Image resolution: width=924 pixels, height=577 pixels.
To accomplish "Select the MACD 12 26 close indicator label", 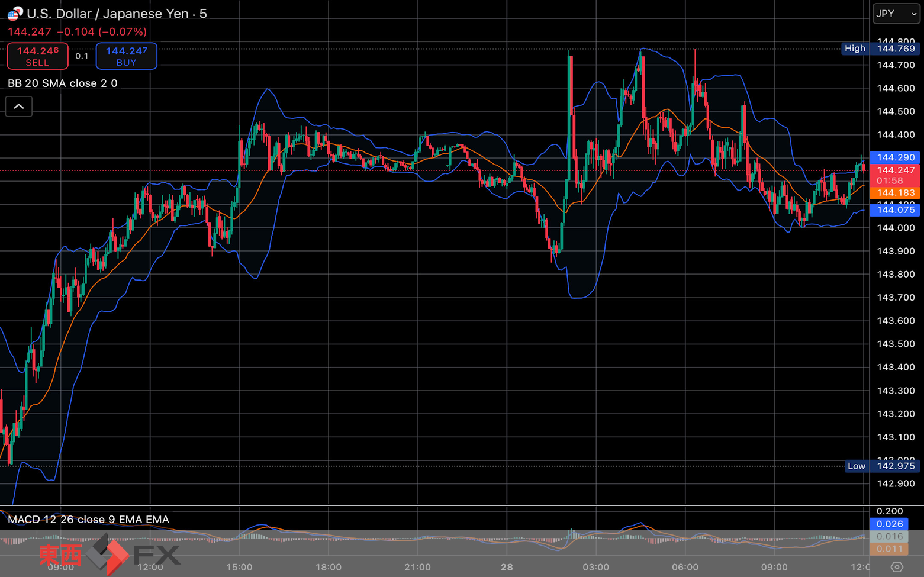I will pyautogui.click(x=88, y=520).
